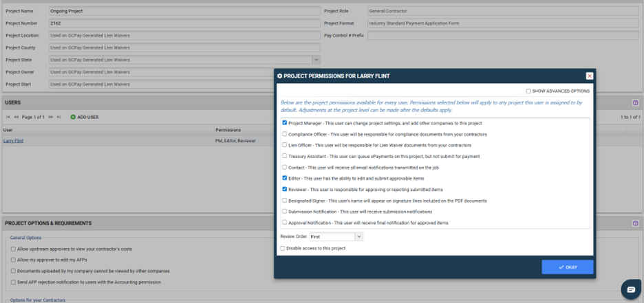Viewport: 644px width, 303px height.
Task: Go to last page of users
Action: tap(58, 117)
